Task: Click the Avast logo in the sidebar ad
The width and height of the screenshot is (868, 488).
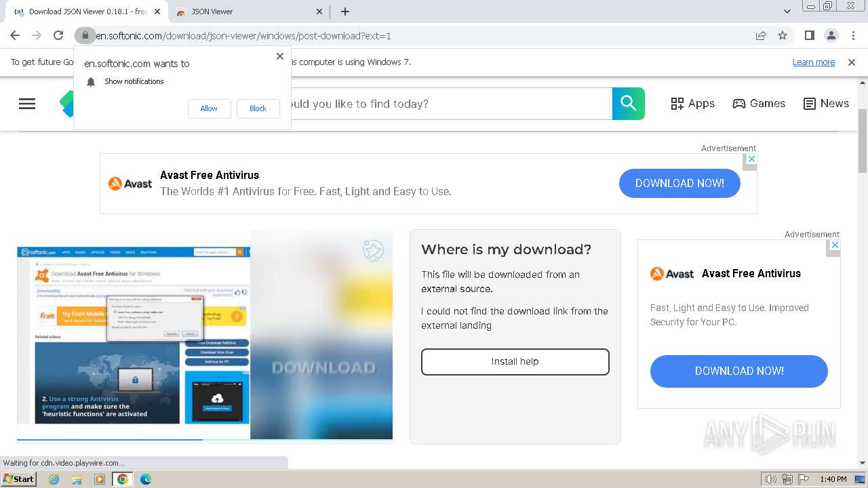Action: 672,274
